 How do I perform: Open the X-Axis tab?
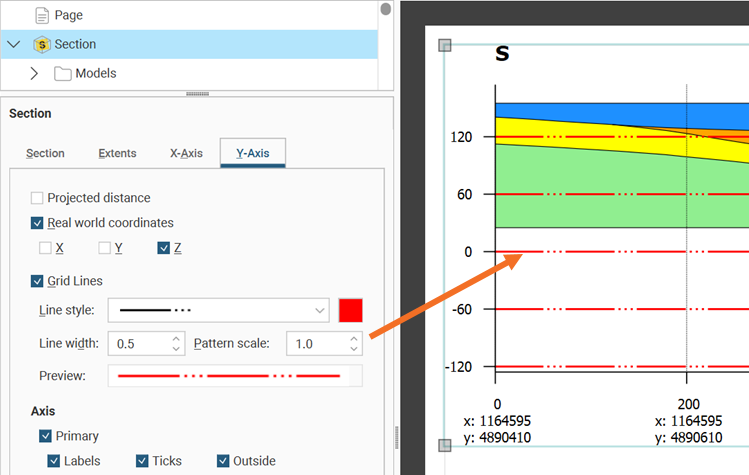(186, 153)
